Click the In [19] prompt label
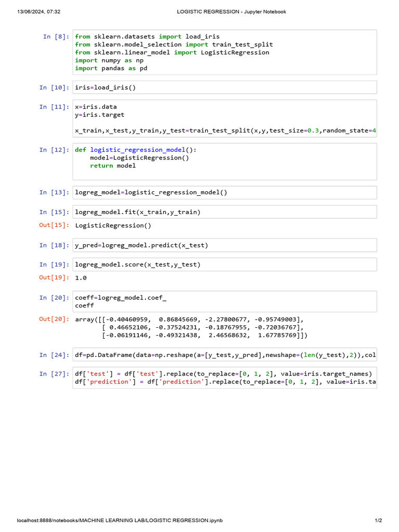The width and height of the screenshot is (399, 532). click(54, 264)
